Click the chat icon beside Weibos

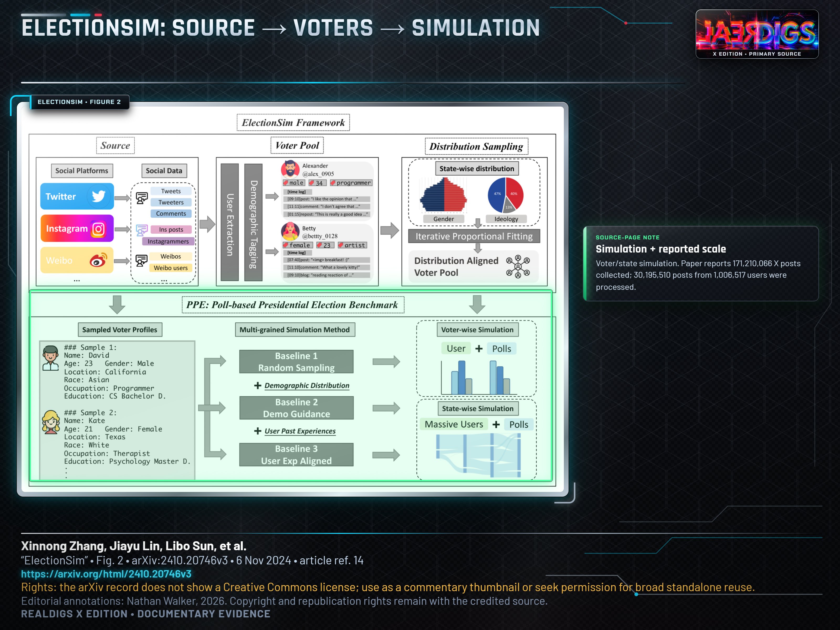pos(142,260)
